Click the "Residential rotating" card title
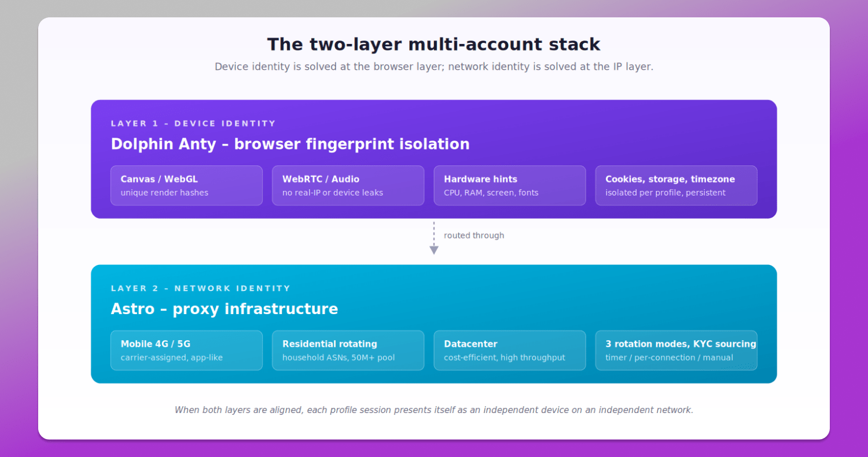 [x=330, y=344]
